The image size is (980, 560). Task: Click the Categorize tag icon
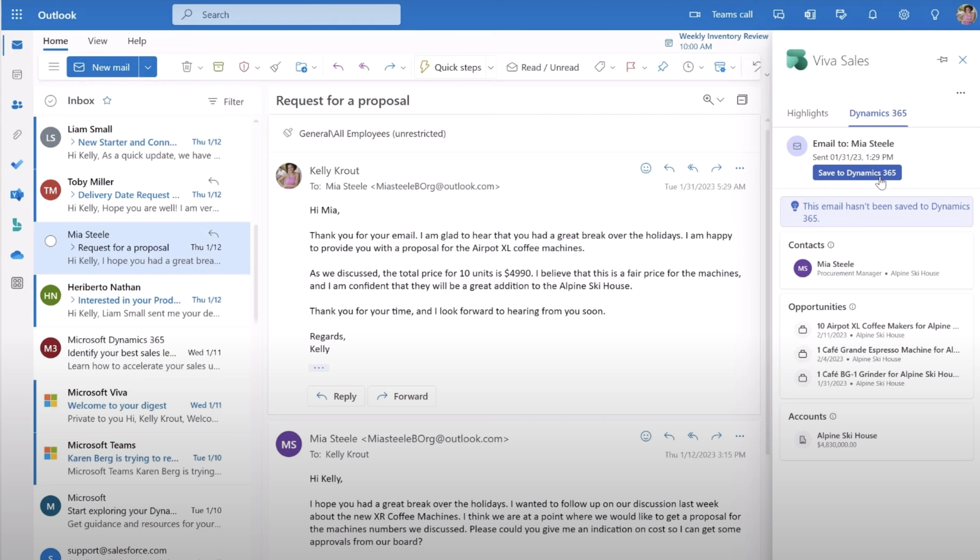pos(600,67)
